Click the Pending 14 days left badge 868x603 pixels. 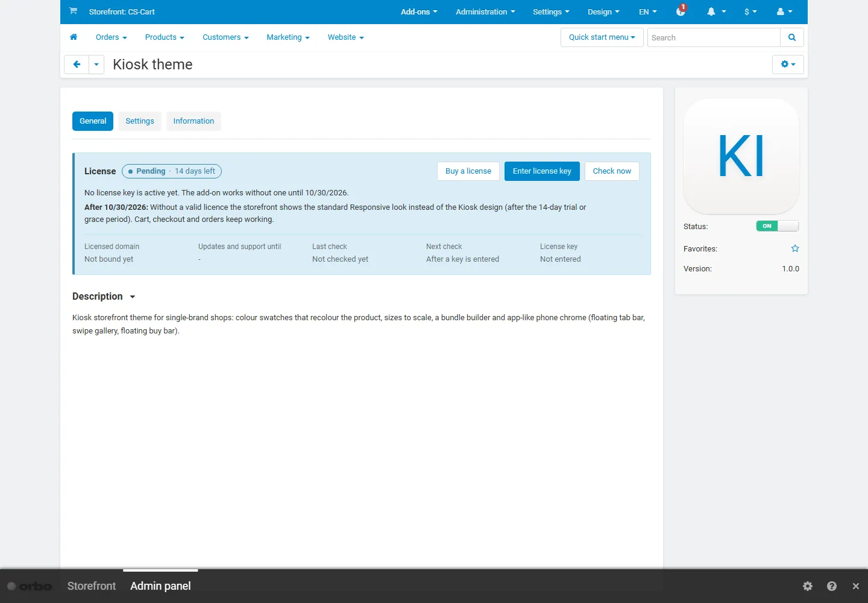(172, 171)
